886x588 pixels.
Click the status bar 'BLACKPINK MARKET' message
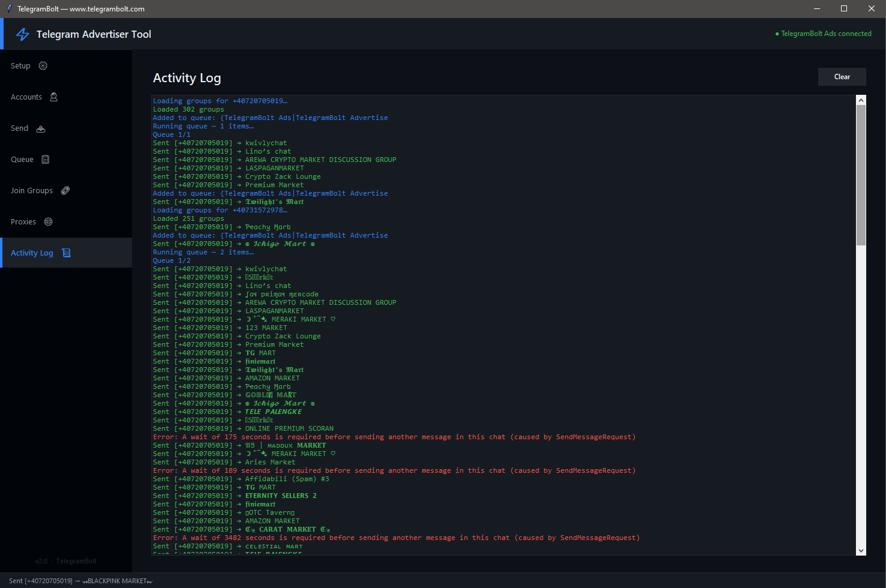[81, 581]
